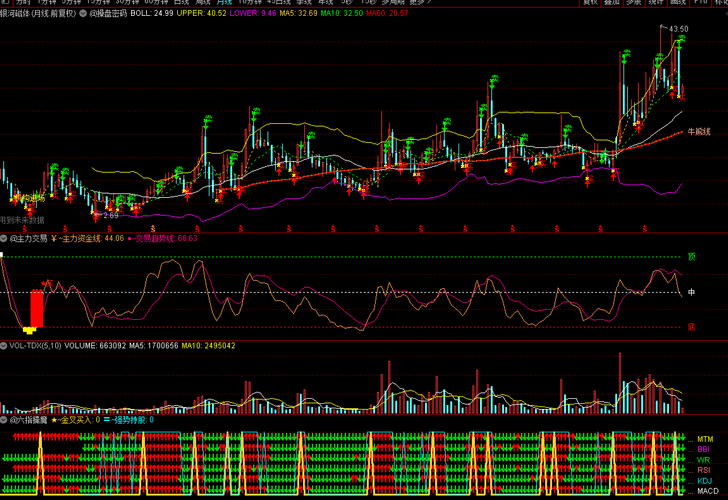The image size is (728, 500).
Task: Click the 统计 button in top toolbar
Action: coord(655,3)
